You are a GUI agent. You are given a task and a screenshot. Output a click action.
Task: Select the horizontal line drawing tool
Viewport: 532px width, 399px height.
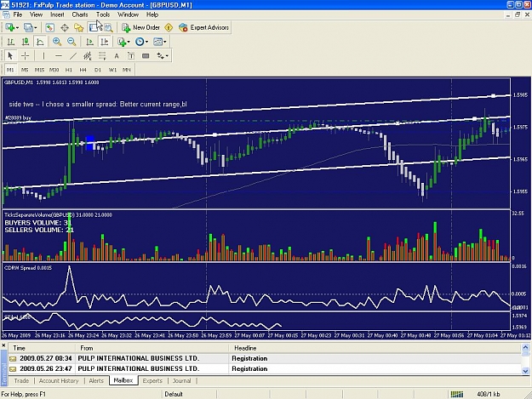point(59,56)
